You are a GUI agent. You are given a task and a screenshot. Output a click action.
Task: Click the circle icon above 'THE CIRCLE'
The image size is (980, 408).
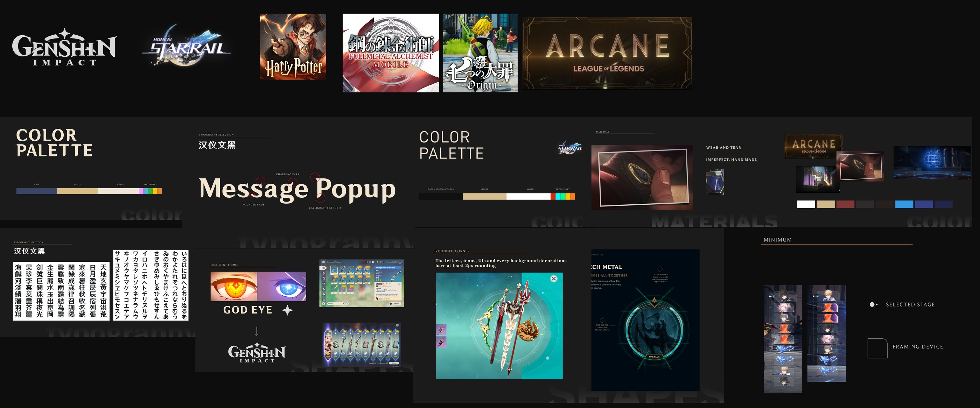[602, 321]
